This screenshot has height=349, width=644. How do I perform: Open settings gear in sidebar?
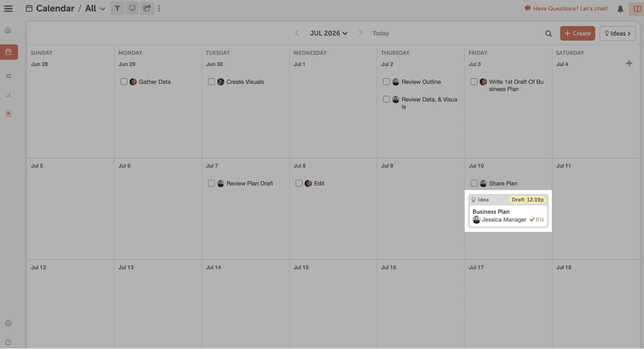coord(8,323)
